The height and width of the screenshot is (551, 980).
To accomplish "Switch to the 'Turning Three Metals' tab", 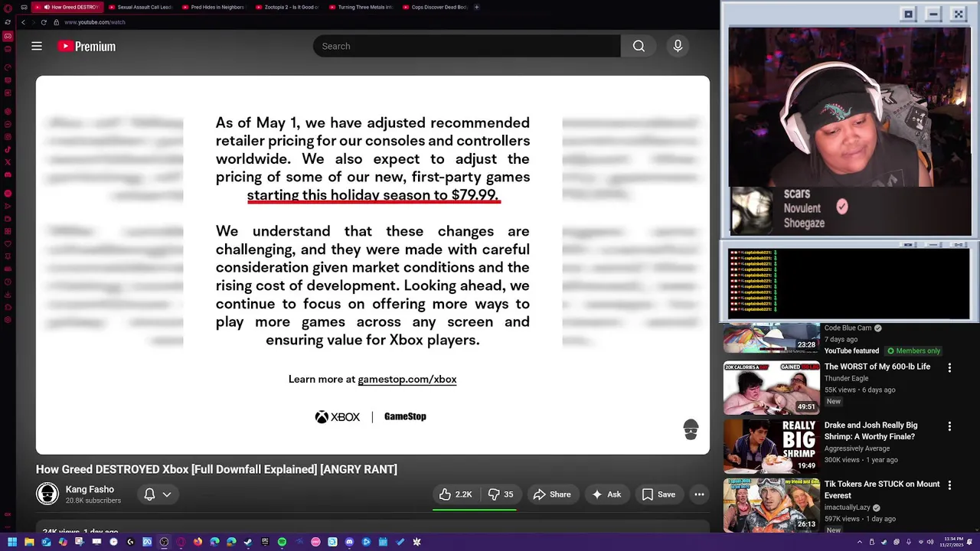I will pyautogui.click(x=361, y=7).
